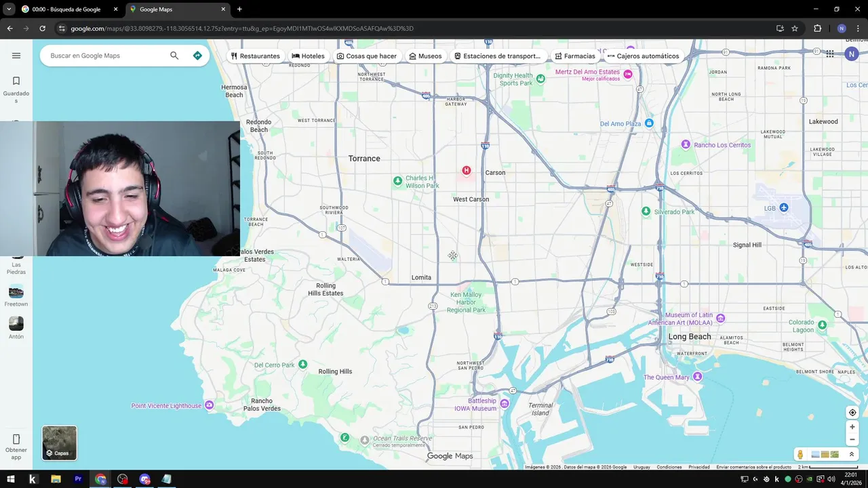Open the imagery thumbnails beside Pegman
Viewport: 868px width, 488px height.
825,454
